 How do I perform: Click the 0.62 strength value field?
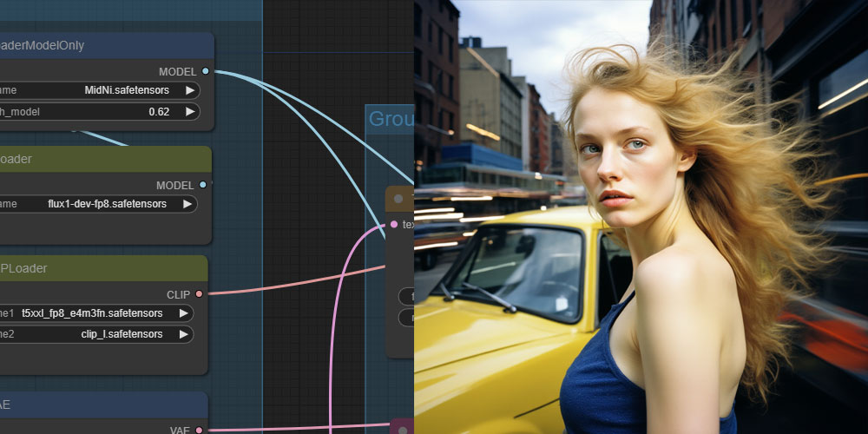[x=100, y=112]
